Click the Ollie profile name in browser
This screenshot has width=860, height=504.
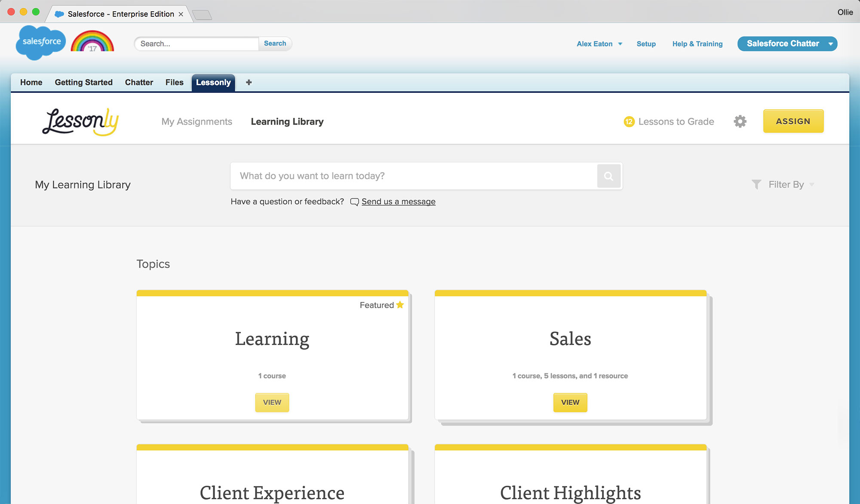pos(845,12)
